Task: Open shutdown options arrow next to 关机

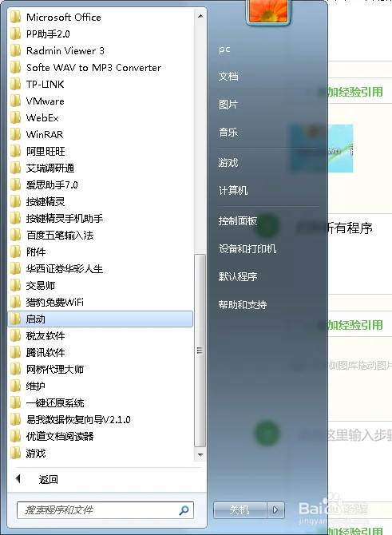Action: [275, 510]
